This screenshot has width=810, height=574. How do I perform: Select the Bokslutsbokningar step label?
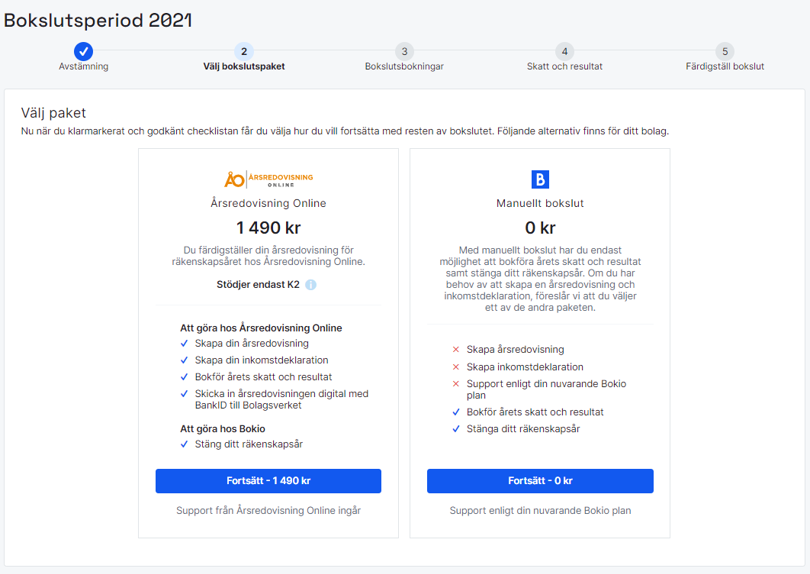point(404,66)
